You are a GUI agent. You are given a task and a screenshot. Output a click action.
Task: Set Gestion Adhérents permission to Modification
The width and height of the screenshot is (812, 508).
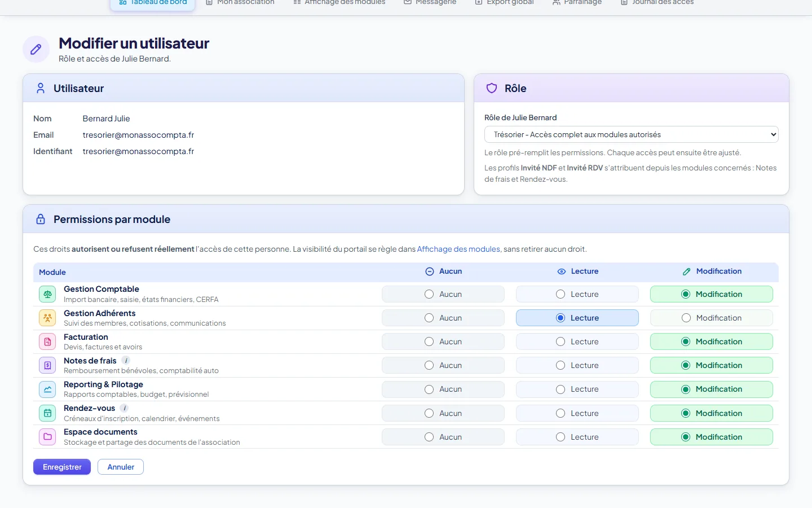712,318
